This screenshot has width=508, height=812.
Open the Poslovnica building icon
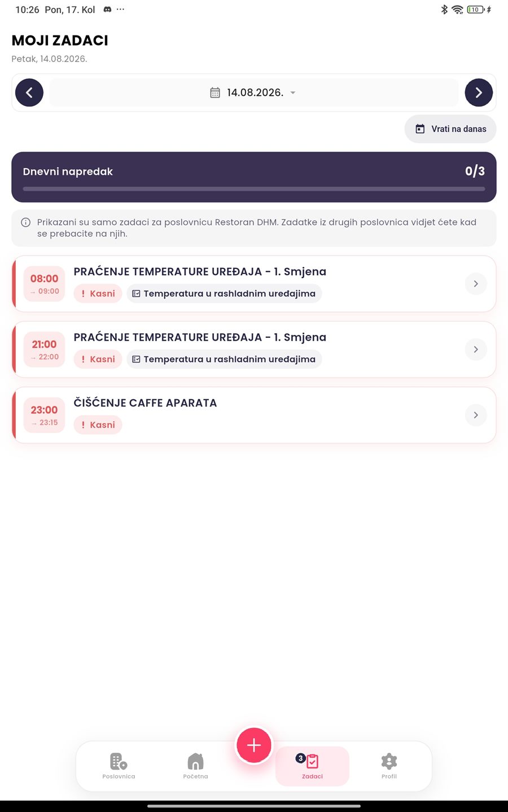pos(119,762)
